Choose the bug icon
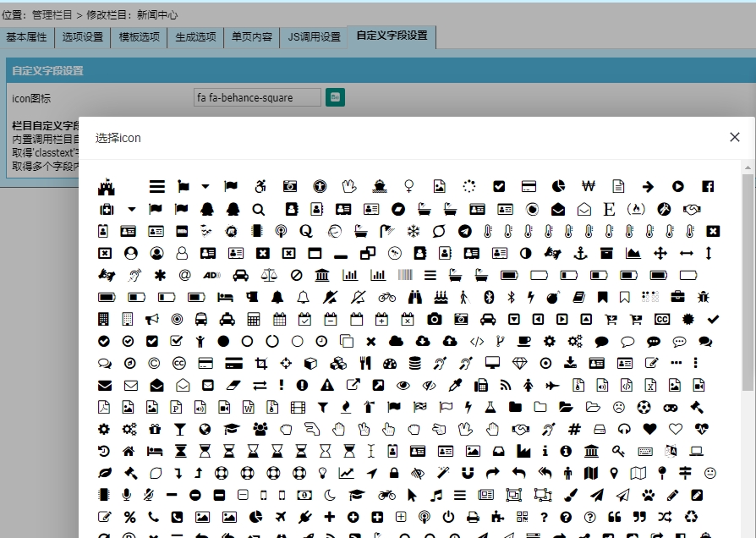 (x=704, y=297)
